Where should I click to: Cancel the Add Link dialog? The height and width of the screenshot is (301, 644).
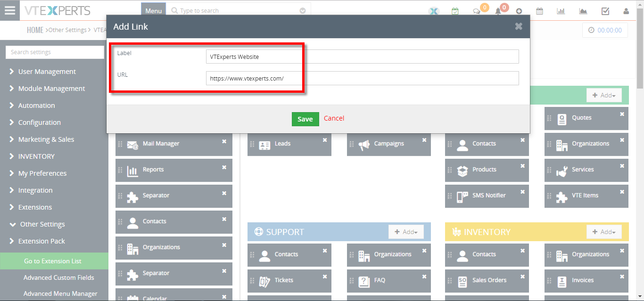coord(334,118)
